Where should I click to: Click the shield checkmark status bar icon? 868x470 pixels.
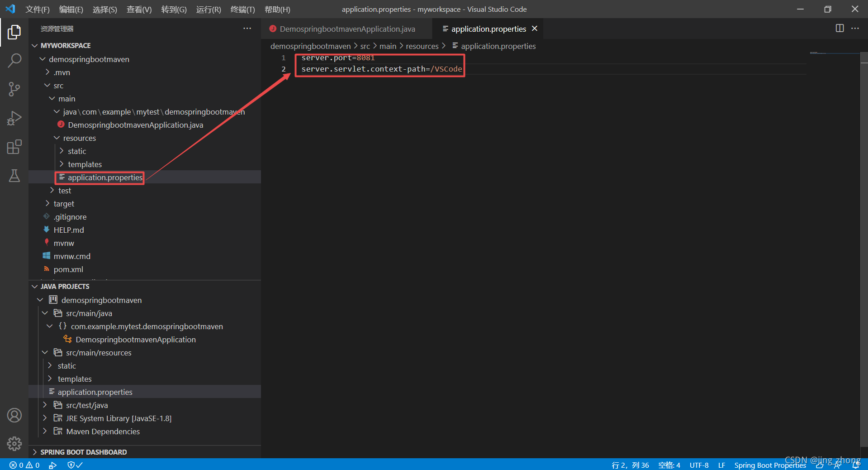(x=75, y=465)
